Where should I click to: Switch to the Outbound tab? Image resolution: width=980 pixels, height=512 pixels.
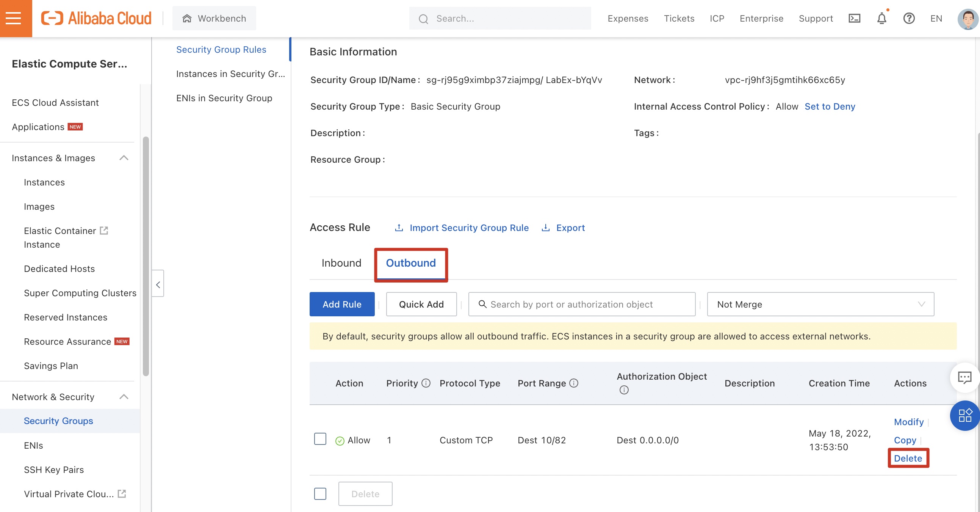pyautogui.click(x=410, y=263)
